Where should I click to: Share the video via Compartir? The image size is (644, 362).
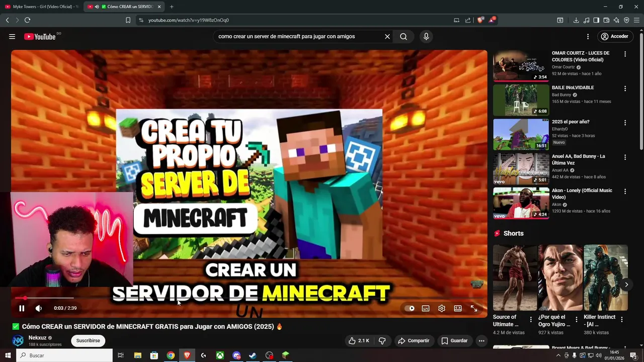(414, 341)
